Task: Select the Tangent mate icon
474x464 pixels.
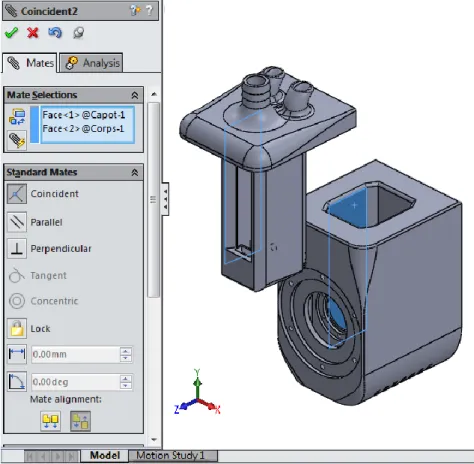Action: (x=17, y=275)
